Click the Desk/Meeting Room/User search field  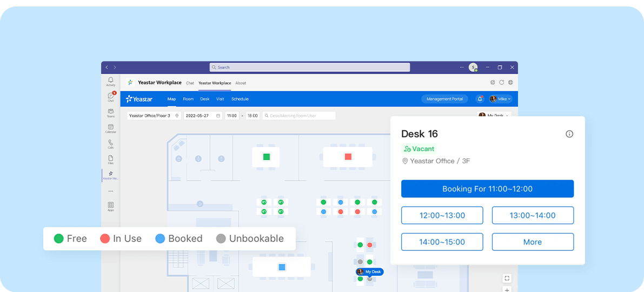click(x=299, y=116)
